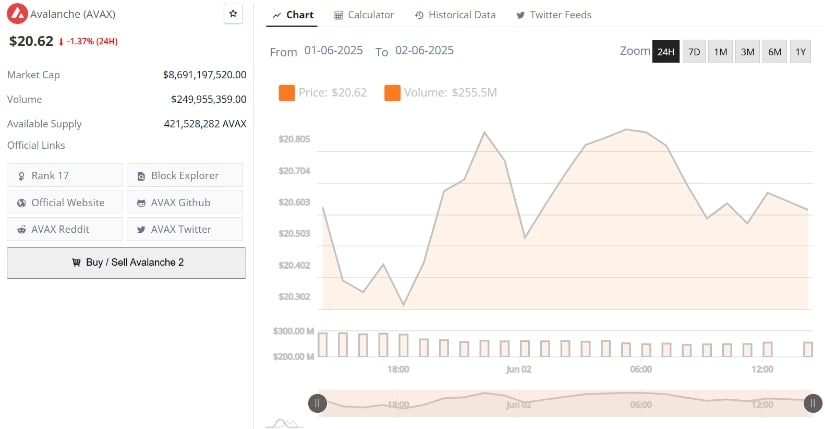Click the shopping cart icon on Buy button
The width and height of the screenshot is (825, 429).
[x=76, y=262]
